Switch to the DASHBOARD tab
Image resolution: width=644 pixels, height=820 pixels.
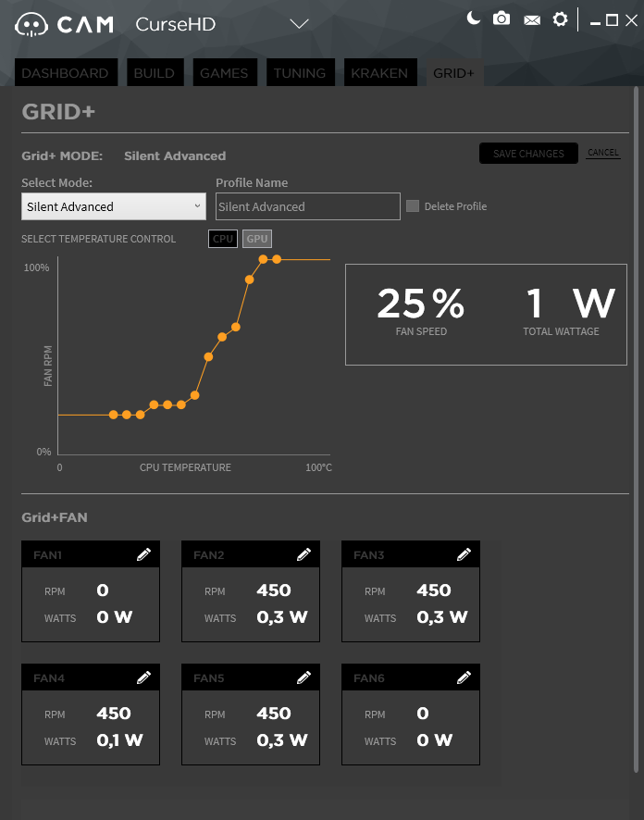coord(66,73)
